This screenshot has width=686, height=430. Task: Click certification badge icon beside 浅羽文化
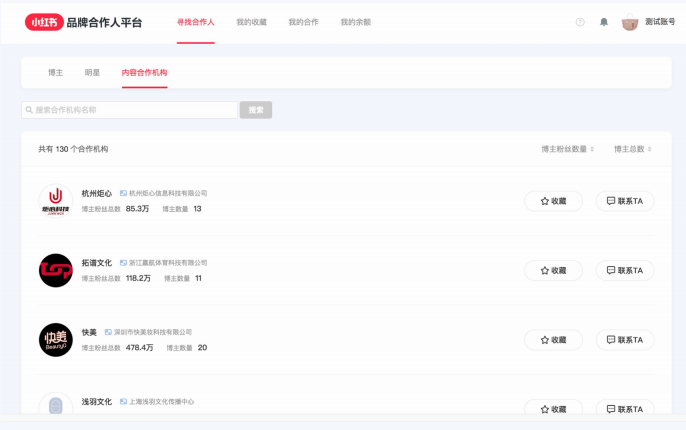(x=123, y=401)
